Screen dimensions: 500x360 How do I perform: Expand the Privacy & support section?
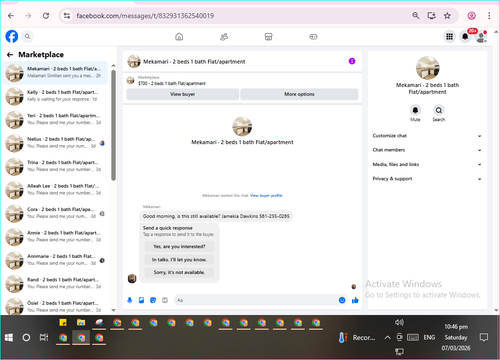[427, 179]
